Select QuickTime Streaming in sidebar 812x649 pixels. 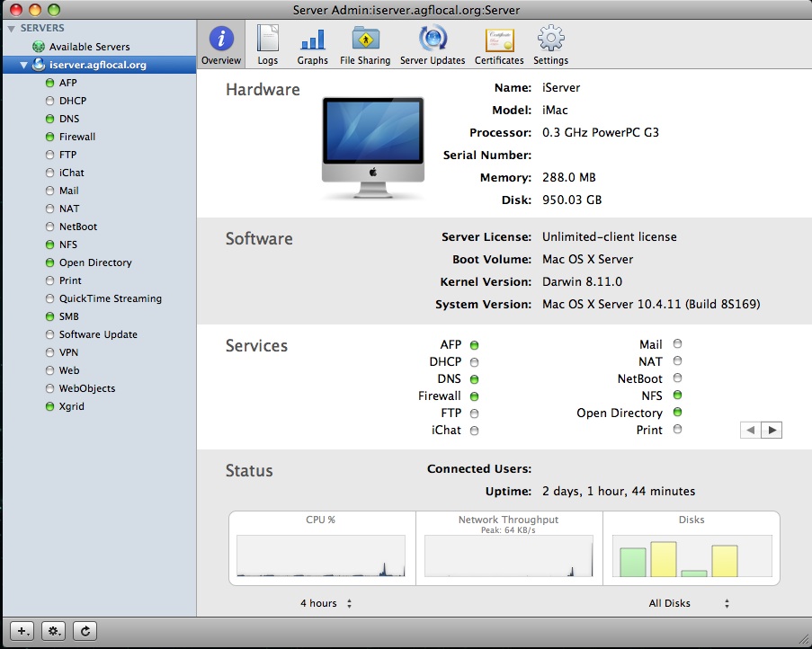click(x=100, y=298)
